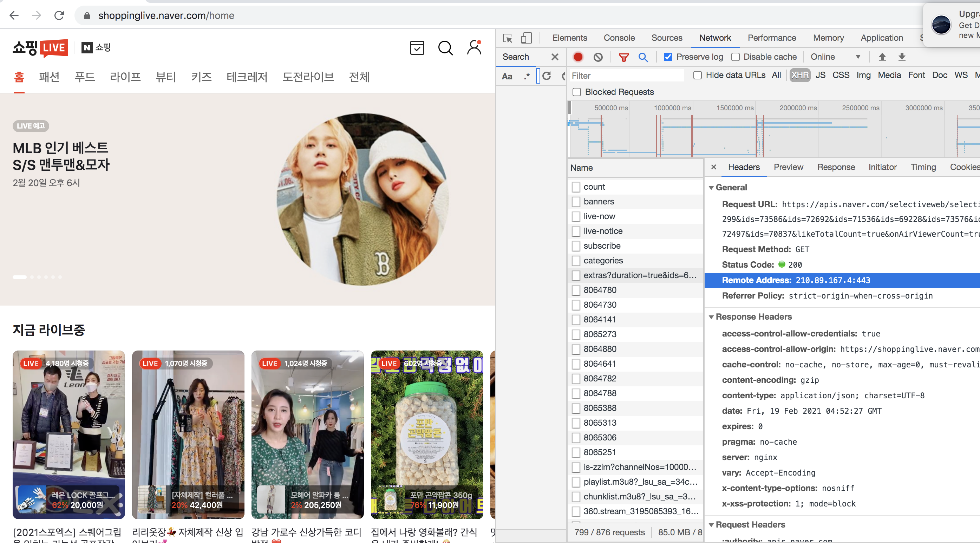Click the network Filter input field

tap(626, 76)
